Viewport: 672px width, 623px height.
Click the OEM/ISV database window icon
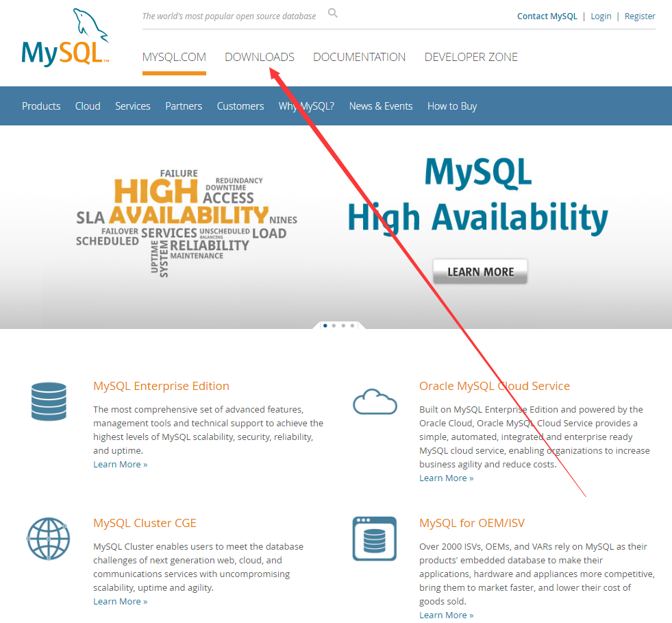(x=375, y=539)
